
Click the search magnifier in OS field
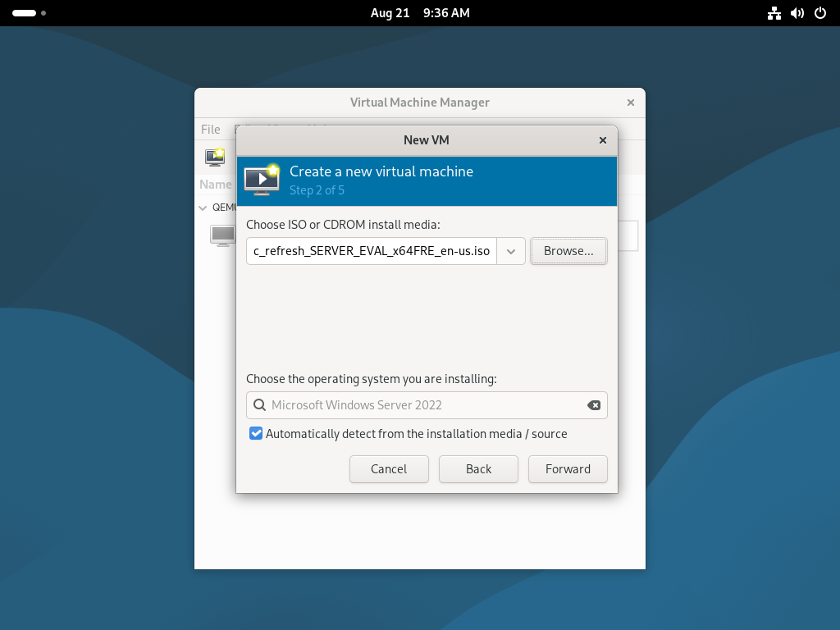[x=259, y=405]
